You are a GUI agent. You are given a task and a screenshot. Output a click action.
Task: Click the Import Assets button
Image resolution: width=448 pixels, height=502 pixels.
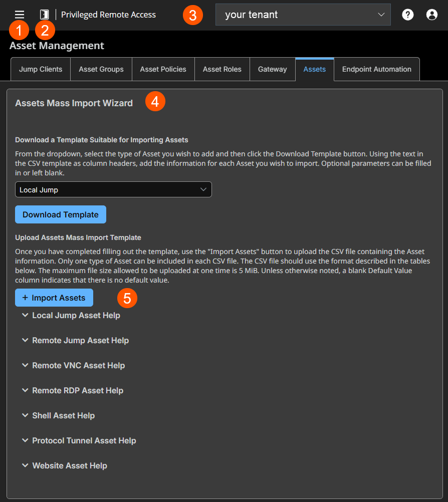point(54,297)
